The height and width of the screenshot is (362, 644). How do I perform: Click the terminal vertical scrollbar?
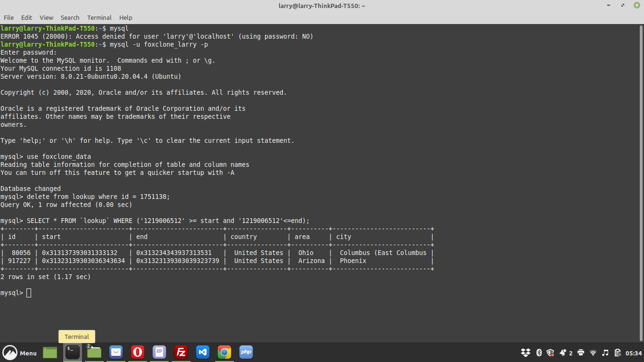642,183
